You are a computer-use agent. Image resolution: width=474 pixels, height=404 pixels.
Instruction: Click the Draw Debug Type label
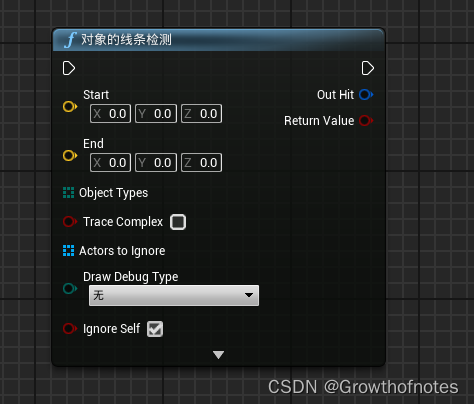tap(130, 277)
